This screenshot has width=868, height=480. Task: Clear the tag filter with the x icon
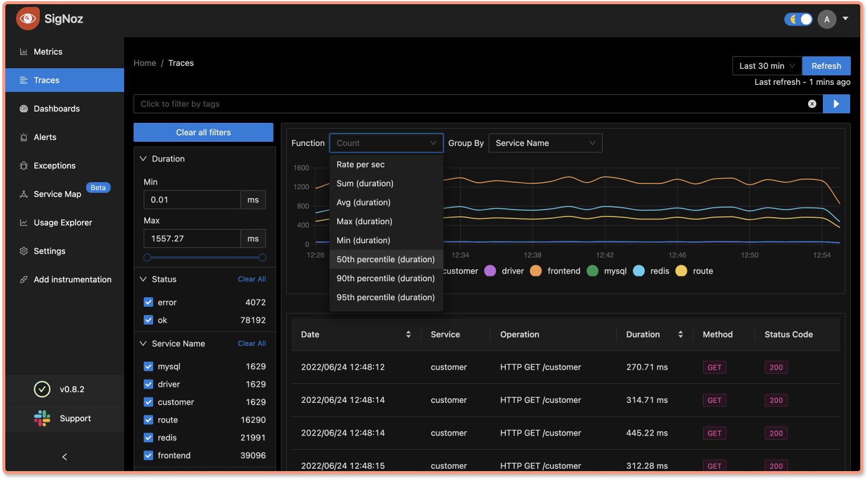[812, 104]
